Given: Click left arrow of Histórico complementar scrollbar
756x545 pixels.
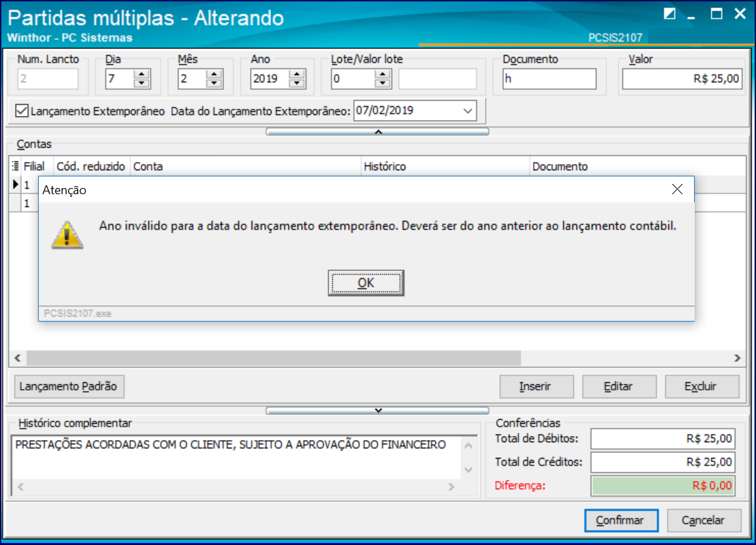Looking at the screenshot, I should pyautogui.click(x=20, y=486).
